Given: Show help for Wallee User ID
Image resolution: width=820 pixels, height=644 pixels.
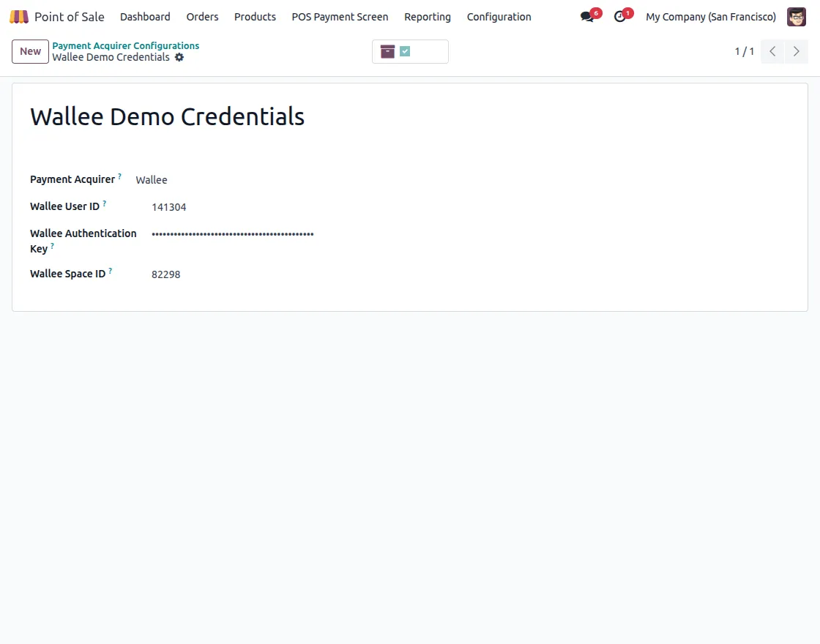Looking at the screenshot, I should pos(105,203).
